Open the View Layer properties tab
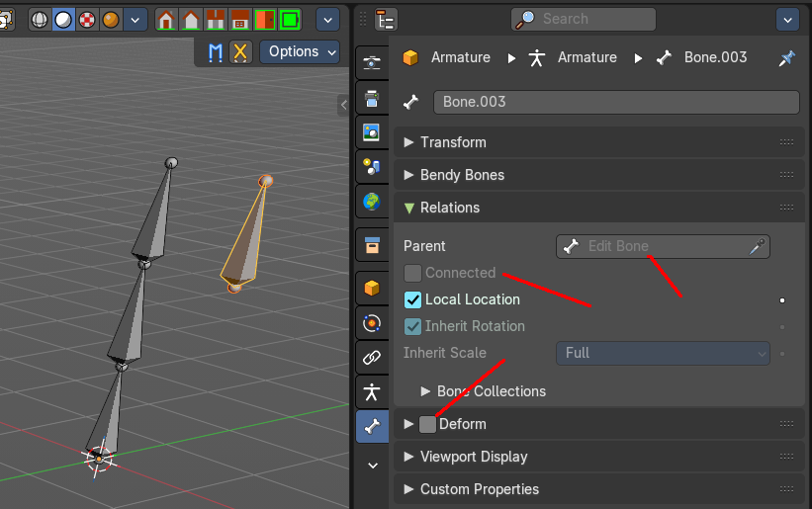The height and width of the screenshot is (509, 812). coord(372,131)
